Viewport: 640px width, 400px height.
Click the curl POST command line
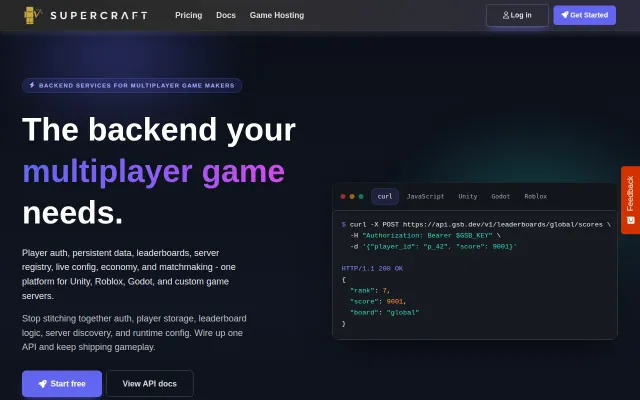[x=476, y=224]
